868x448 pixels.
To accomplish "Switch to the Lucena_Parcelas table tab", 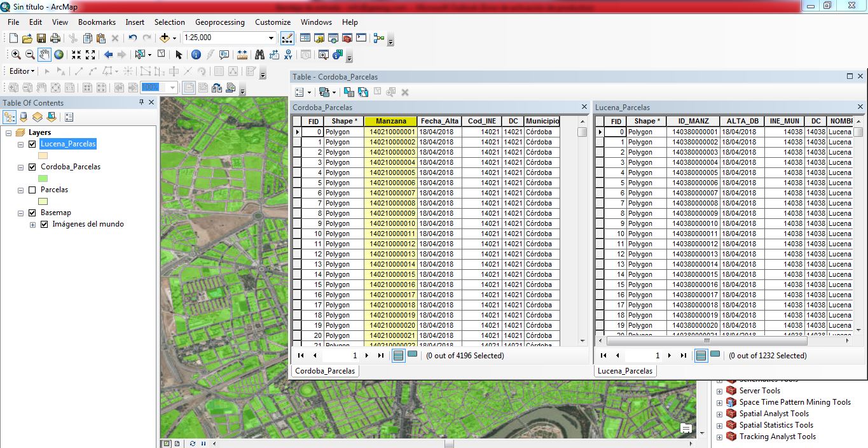I will pyautogui.click(x=624, y=370).
